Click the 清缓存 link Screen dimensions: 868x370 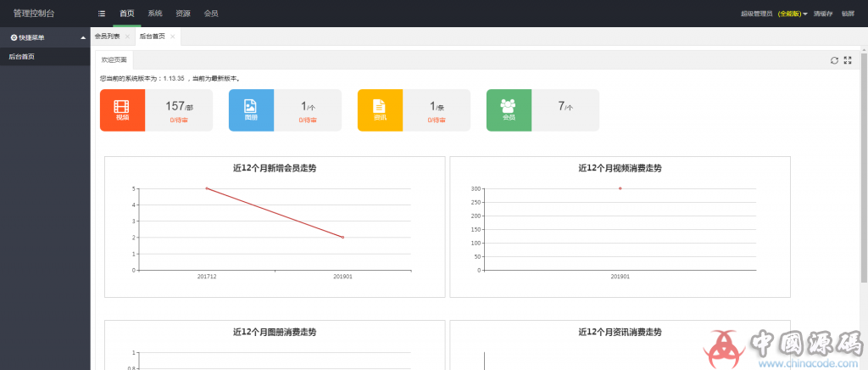[823, 14]
